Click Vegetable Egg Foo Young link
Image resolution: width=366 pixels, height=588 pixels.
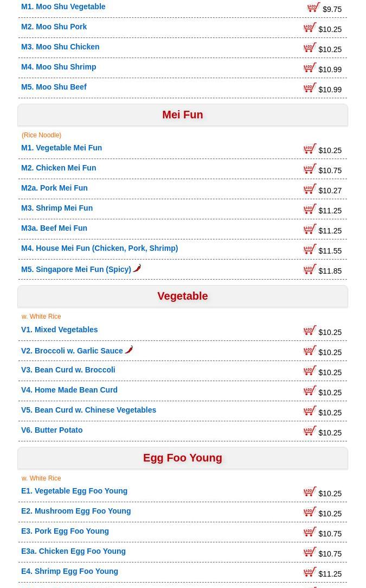click(x=74, y=491)
